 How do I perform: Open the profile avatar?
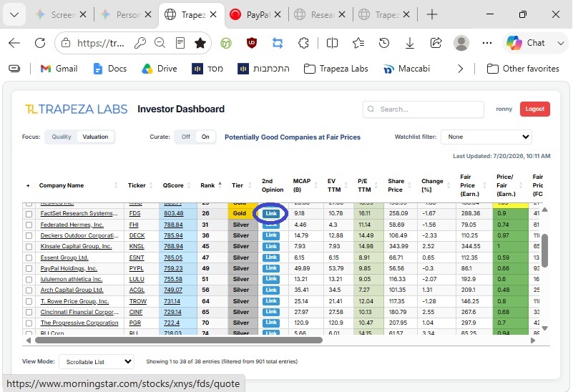pos(461,43)
